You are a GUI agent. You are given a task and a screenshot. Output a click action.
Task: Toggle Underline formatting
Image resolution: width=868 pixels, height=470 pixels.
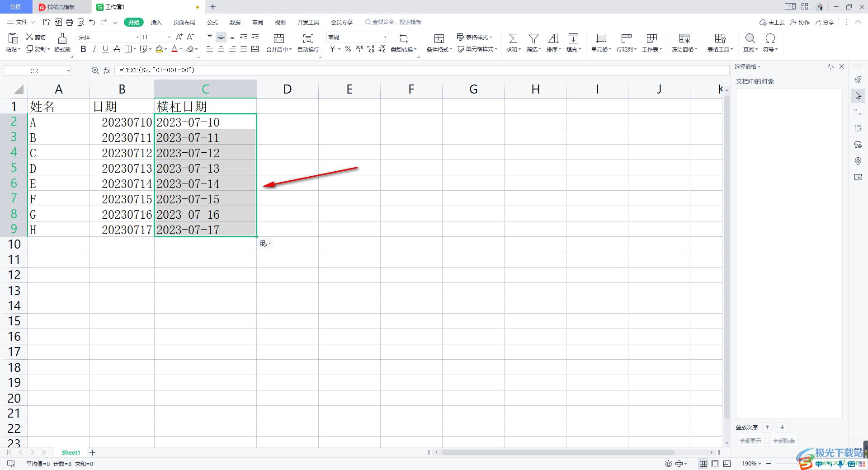click(105, 49)
